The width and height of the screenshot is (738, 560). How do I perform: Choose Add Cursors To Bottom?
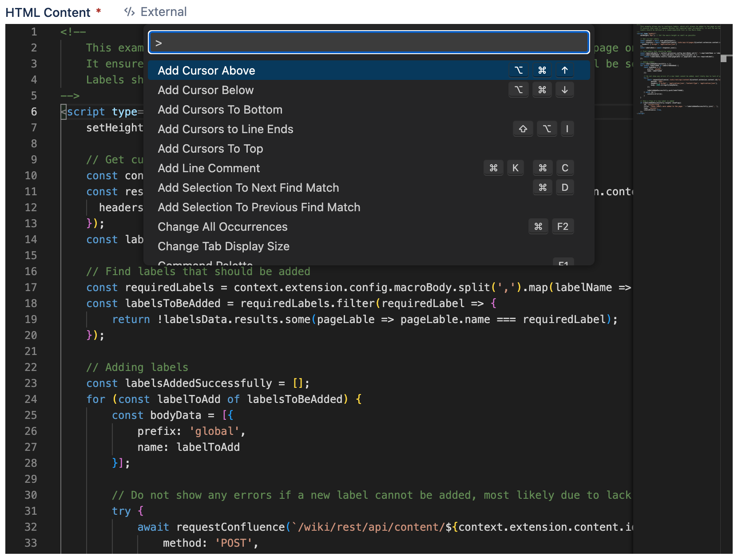[x=220, y=110]
